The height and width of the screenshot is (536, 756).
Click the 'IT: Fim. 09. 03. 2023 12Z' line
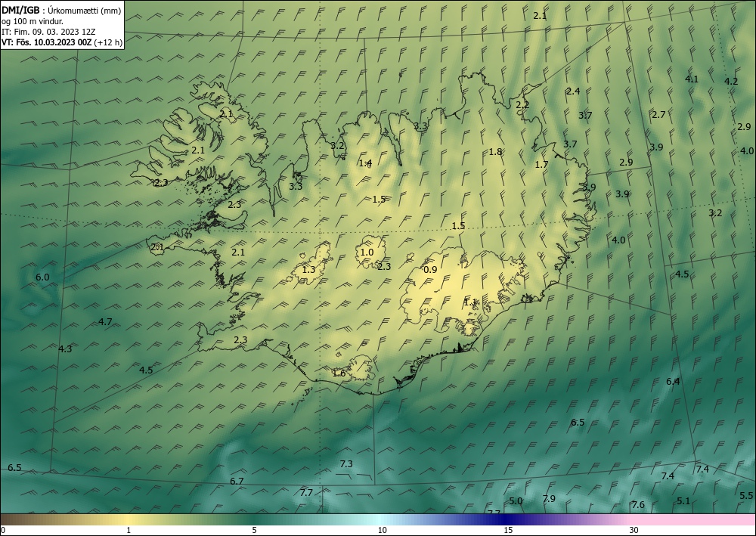coord(48,32)
